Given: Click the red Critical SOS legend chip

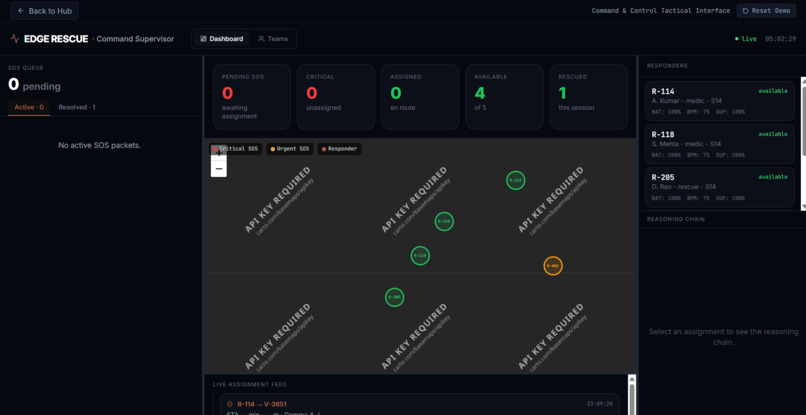Looking at the screenshot, I should pos(236,149).
